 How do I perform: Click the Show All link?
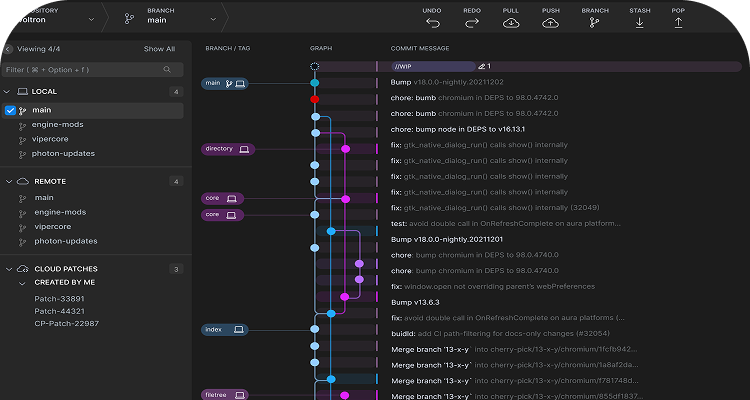coord(159,48)
